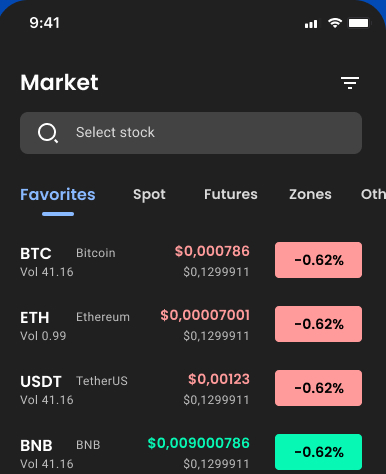This screenshot has height=474, width=386.
Task: Tap the 9:41 status bar clock
Action: coord(44,23)
